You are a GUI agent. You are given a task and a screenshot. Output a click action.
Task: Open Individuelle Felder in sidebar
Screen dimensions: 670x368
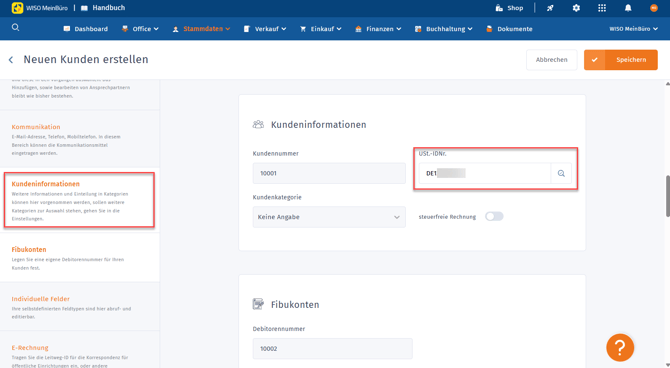(x=41, y=299)
